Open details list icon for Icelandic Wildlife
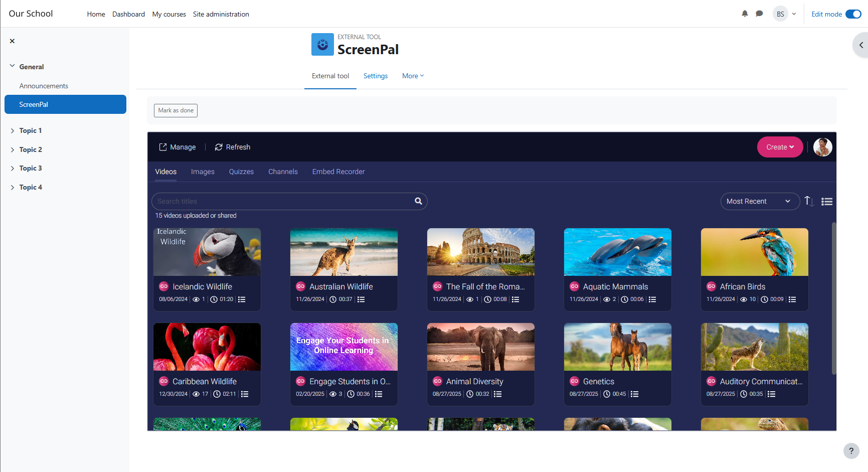868x472 pixels. click(x=242, y=299)
